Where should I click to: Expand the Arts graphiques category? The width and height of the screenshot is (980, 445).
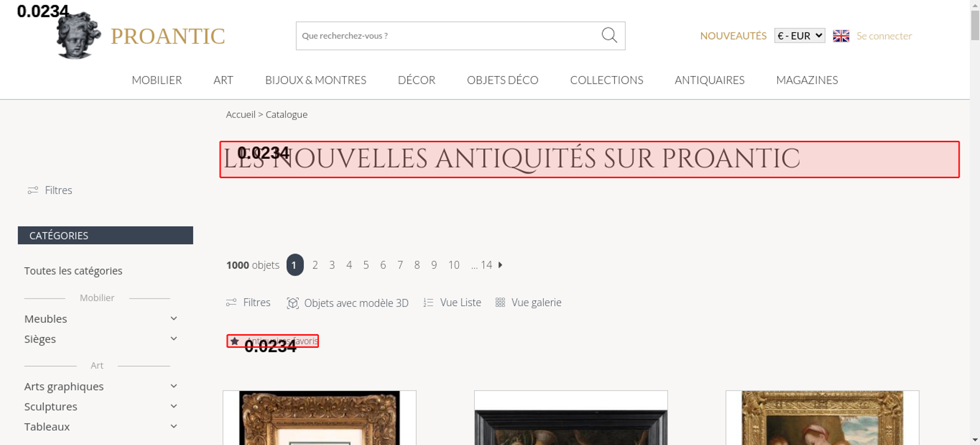tap(173, 386)
